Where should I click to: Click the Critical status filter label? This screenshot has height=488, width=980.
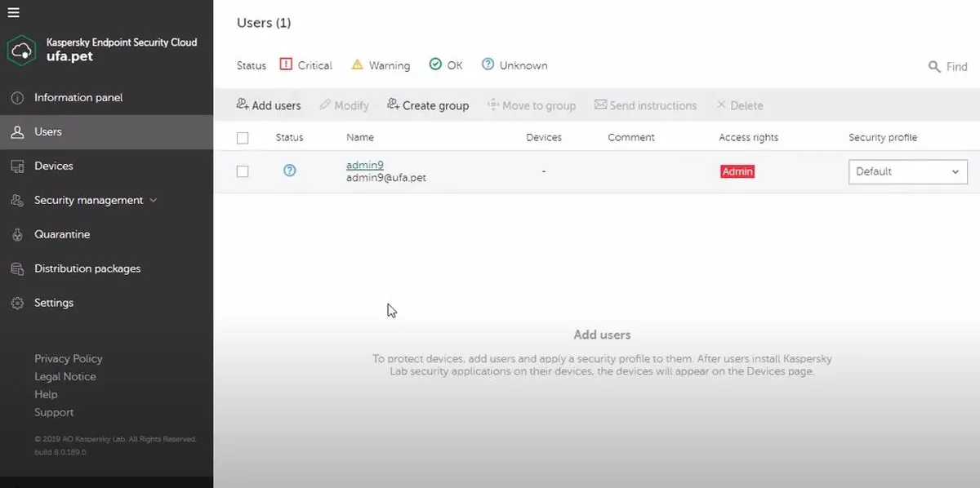tap(315, 65)
